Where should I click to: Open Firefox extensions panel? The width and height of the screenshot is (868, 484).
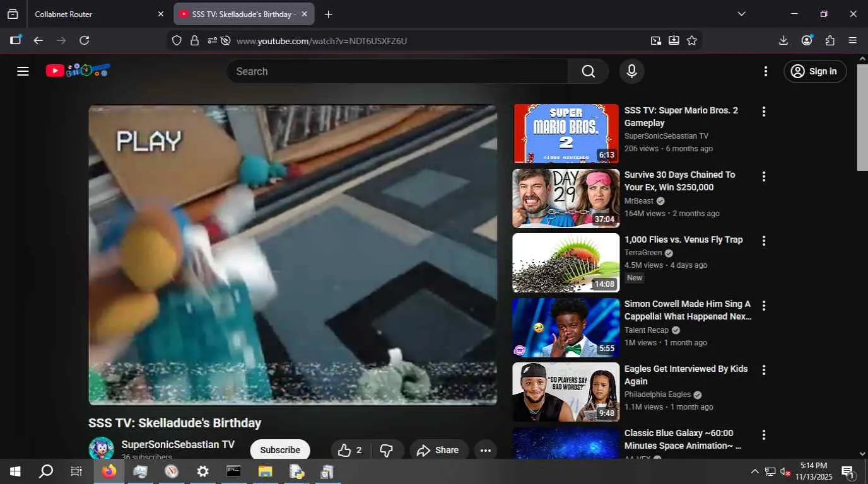(x=830, y=40)
